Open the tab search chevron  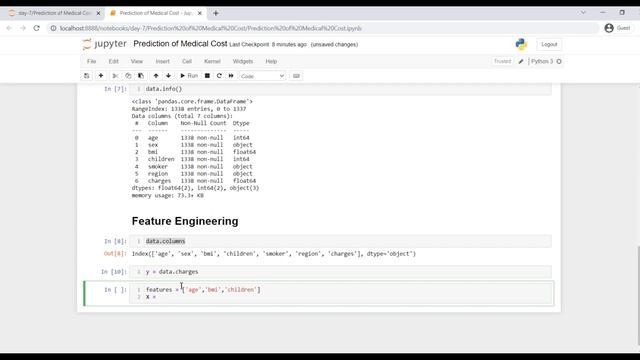click(583, 13)
